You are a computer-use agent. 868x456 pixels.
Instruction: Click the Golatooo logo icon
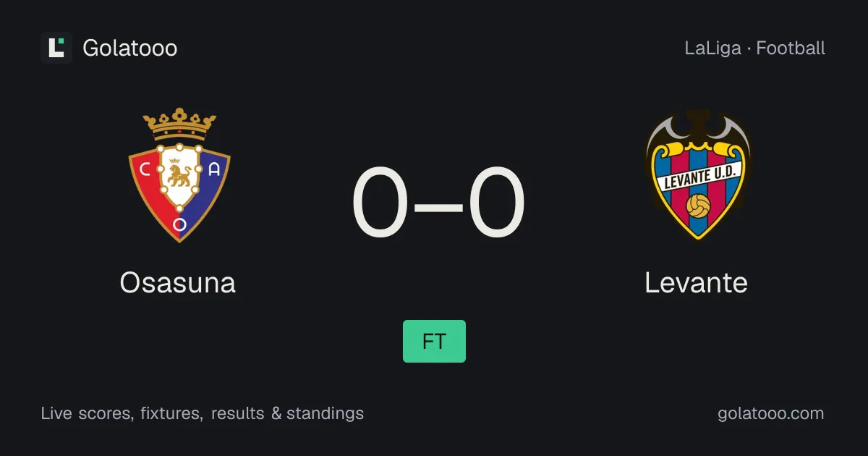pos(56,48)
